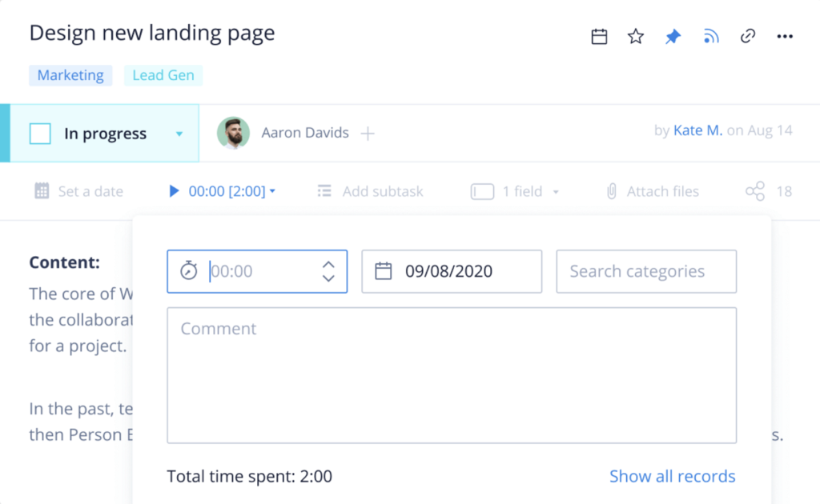Open the 1 field dropdown
The image size is (820, 504).
tap(556, 191)
